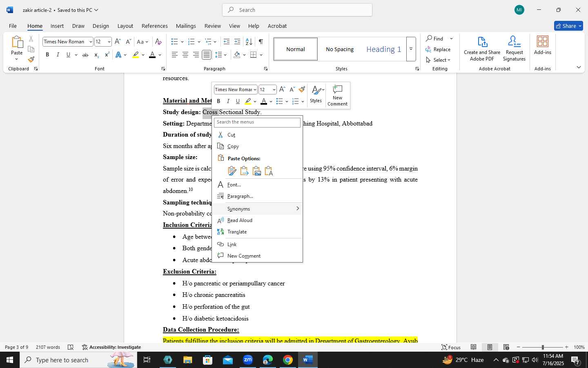This screenshot has width=588, height=368.
Task: Align text right in the ribbon
Action: [196, 55]
